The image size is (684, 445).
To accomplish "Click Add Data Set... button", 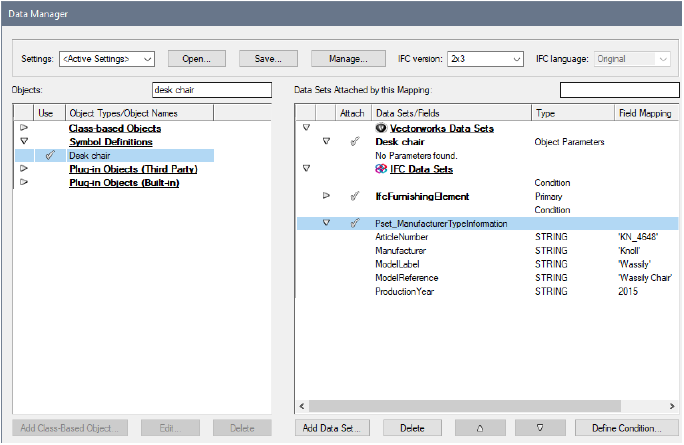I will click(x=332, y=428).
